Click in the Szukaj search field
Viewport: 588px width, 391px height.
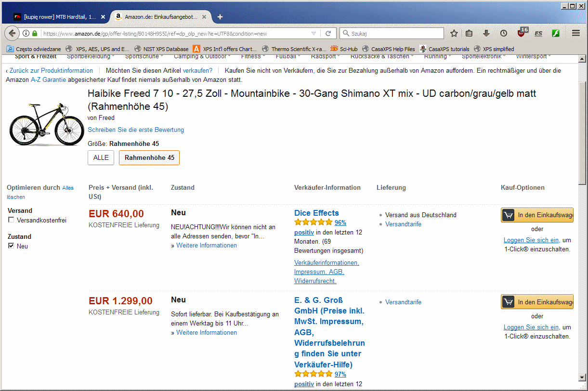(395, 34)
